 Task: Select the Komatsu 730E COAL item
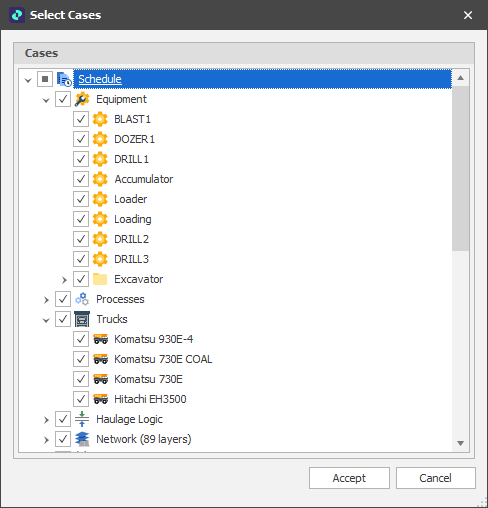163,359
